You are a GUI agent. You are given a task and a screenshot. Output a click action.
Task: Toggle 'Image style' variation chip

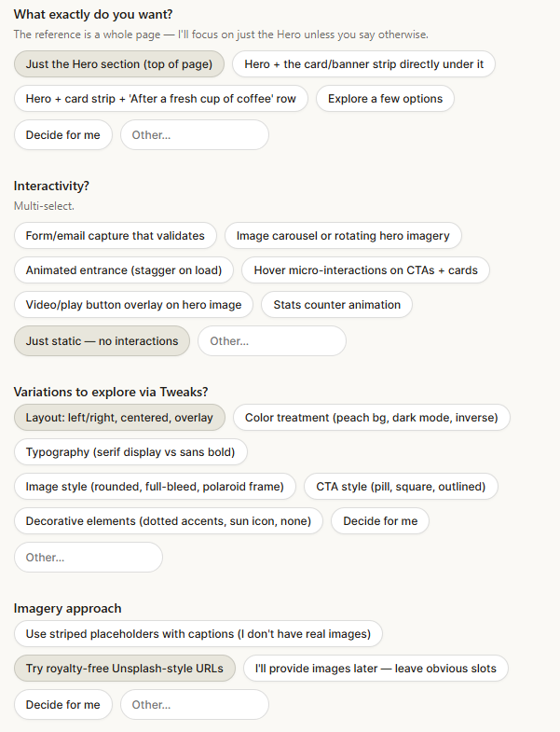[155, 487]
